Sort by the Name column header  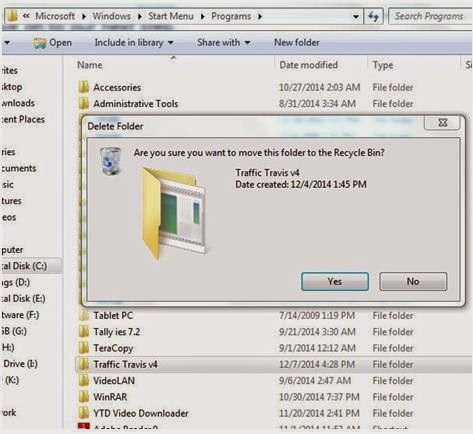pos(90,65)
